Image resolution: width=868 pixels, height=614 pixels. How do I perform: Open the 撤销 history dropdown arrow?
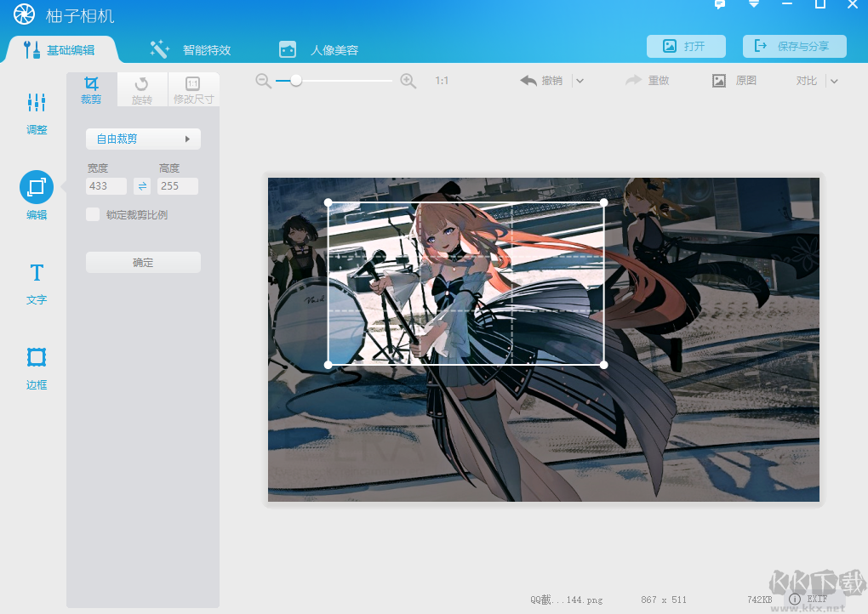click(x=579, y=81)
